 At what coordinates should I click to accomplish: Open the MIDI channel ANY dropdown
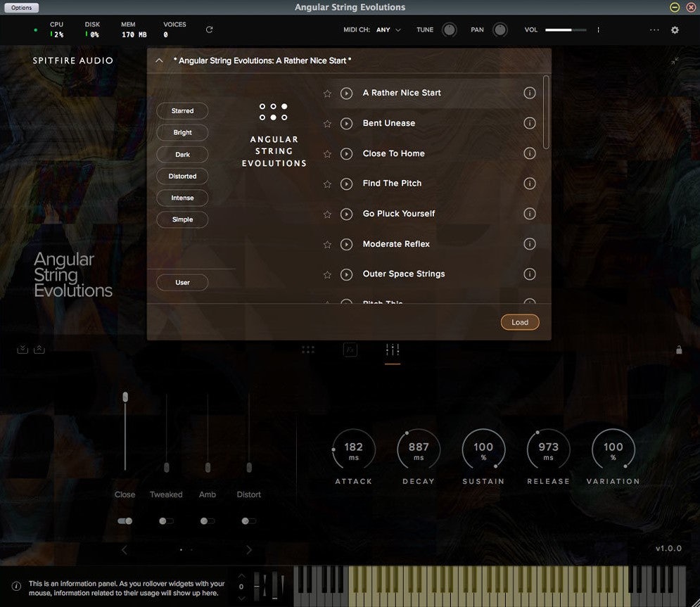coord(388,30)
